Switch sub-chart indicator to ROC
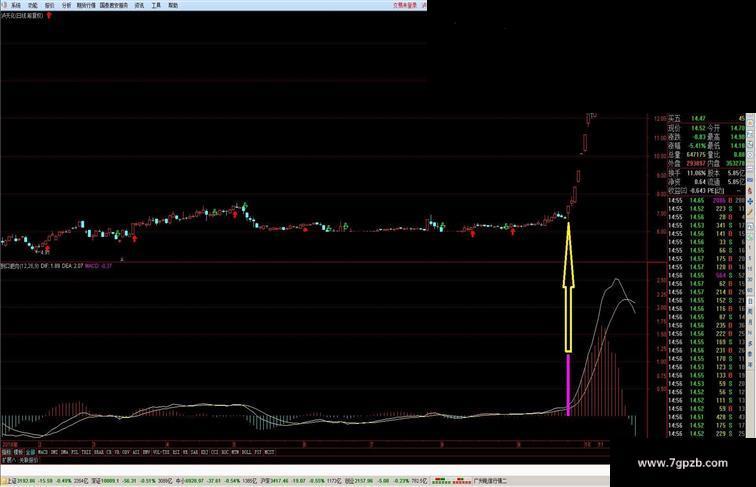 225,452
